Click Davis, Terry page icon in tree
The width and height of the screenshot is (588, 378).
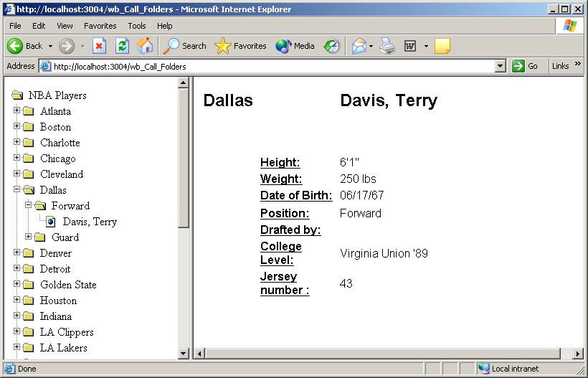51,222
